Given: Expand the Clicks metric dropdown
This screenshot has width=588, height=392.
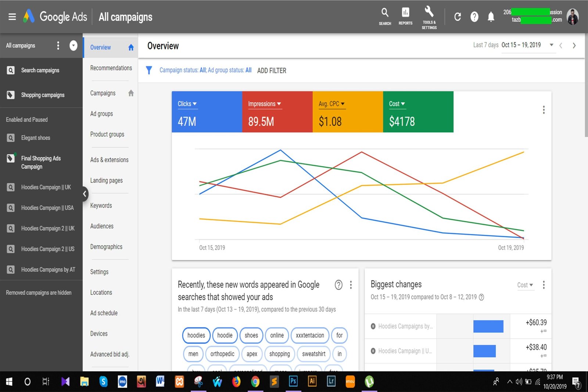Looking at the screenshot, I should [187, 104].
